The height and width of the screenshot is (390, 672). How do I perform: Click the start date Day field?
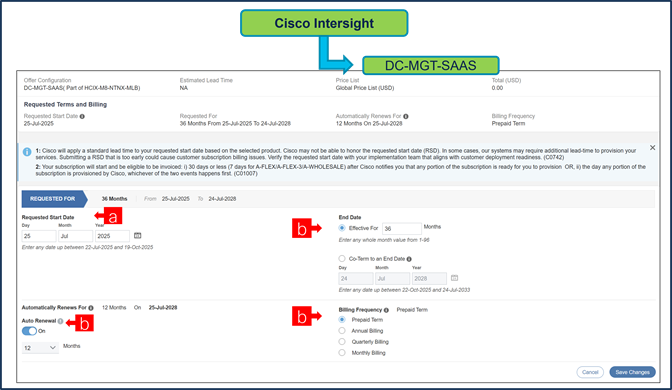pyautogui.click(x=39, y=236)
